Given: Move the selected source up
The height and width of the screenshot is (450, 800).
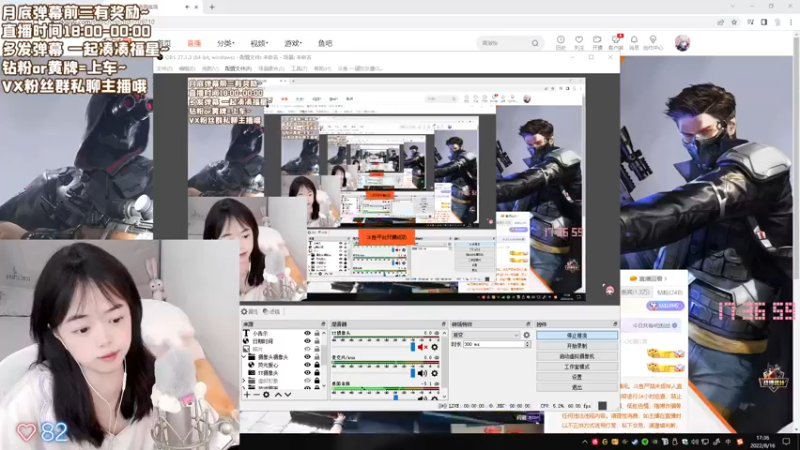Looking at the screenshot, I should (x=278, y=394).
